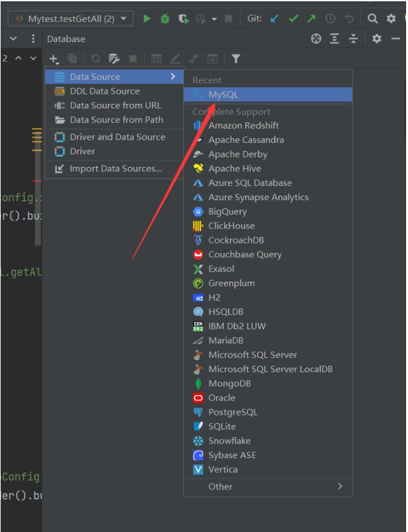The width and height of the screenshot is (408, 532).
Task: Select Exasol data source
Action: click(x=268, y=269)
